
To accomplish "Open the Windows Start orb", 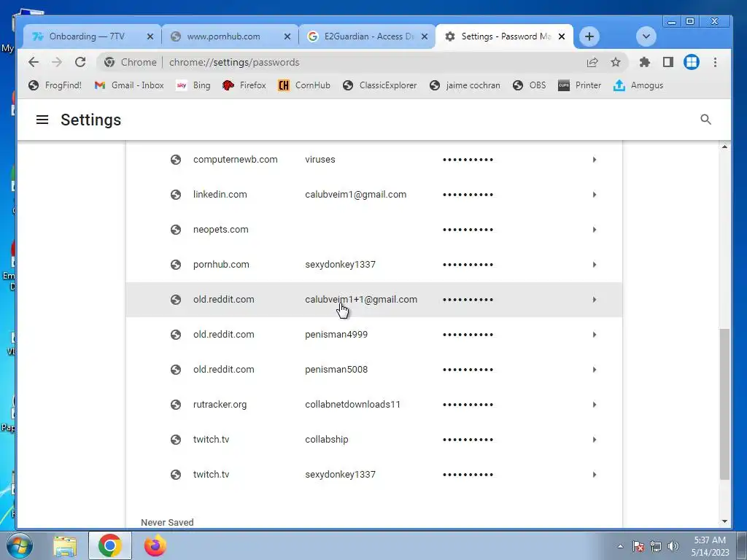I will [x=20, y=545].
